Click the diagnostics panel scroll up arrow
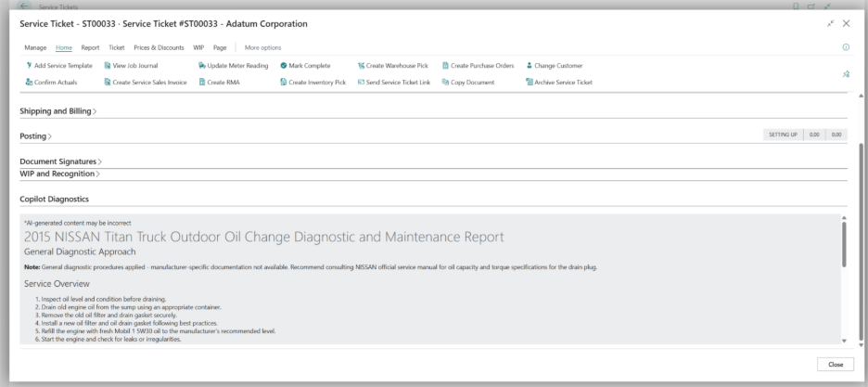868x387 pixels. coord(844,218)
